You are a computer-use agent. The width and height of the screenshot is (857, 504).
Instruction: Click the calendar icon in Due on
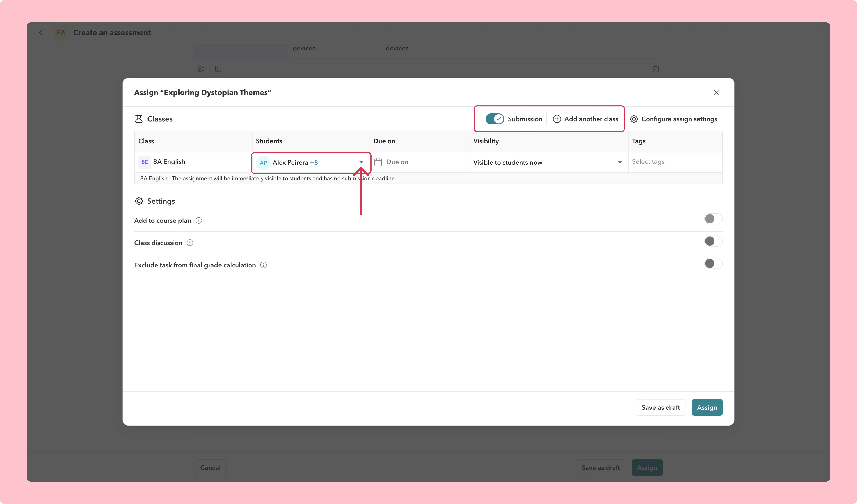pos(378,162)
